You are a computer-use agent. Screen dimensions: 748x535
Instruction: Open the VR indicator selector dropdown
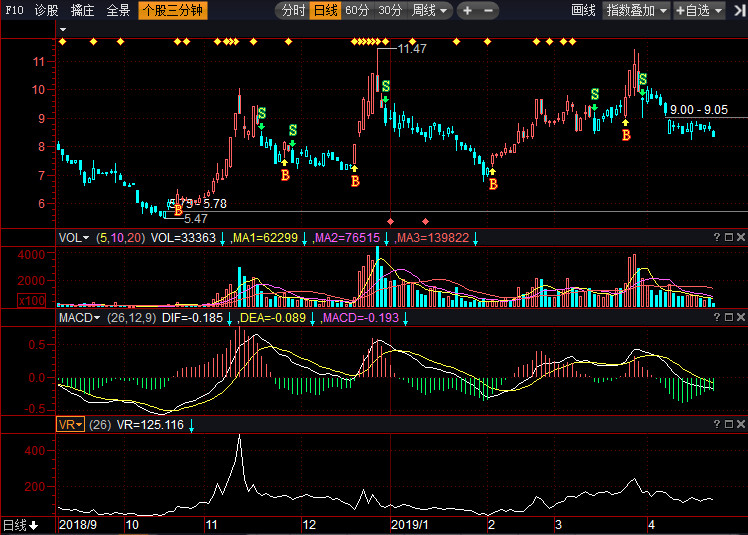click(x=70, y=425)
